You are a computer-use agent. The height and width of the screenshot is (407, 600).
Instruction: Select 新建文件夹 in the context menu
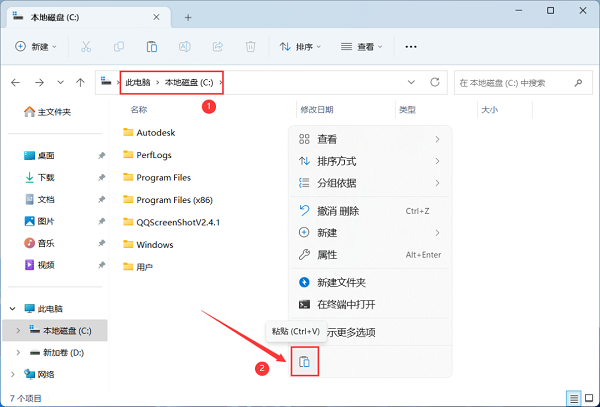341,283
